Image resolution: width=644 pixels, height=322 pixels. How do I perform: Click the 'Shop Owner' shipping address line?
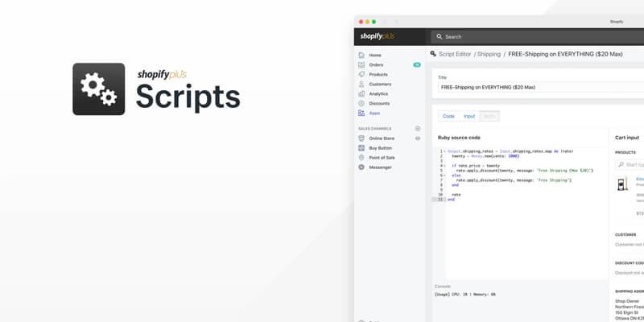[x=627, y=301]
